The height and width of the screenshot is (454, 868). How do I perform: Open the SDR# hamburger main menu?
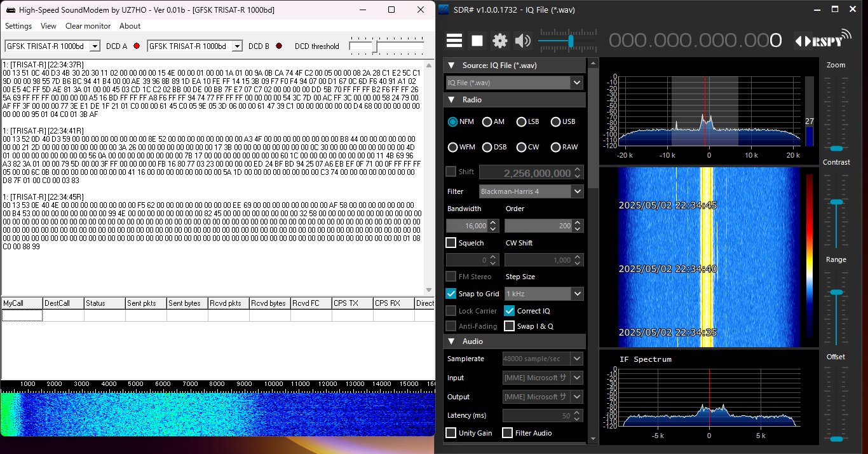pyautogui.click(x=454, y=41)
